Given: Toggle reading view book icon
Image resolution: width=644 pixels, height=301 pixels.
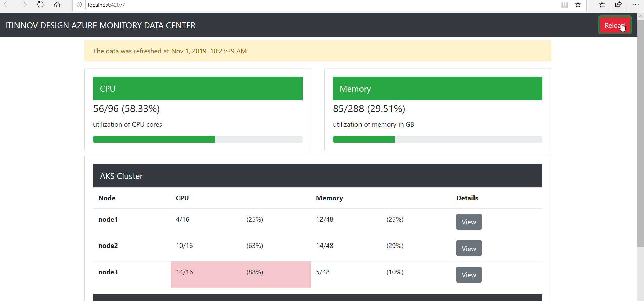Looking at the screenshot, I should point(564,5).
